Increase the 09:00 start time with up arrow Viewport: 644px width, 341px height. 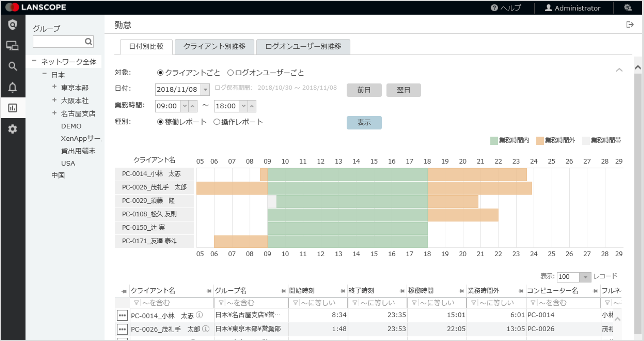point(193,106)
